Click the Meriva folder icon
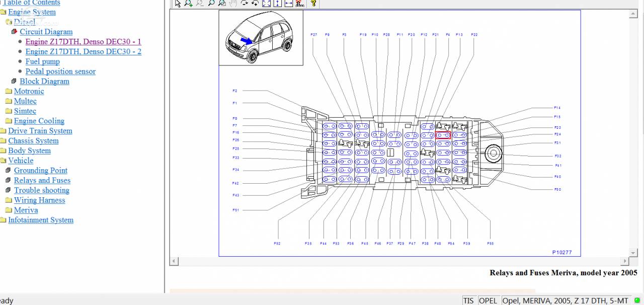Viewport: 644px width, 305px height. point(9,210)
